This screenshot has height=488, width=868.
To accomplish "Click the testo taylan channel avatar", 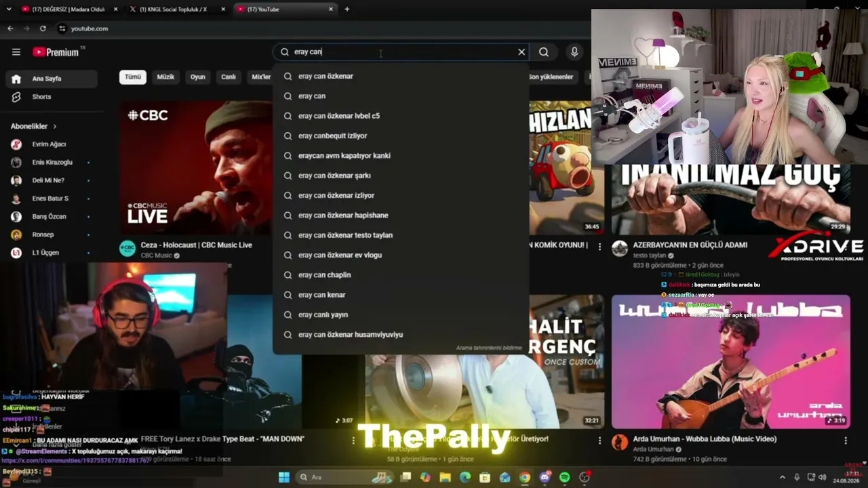I will click(620, 249).
